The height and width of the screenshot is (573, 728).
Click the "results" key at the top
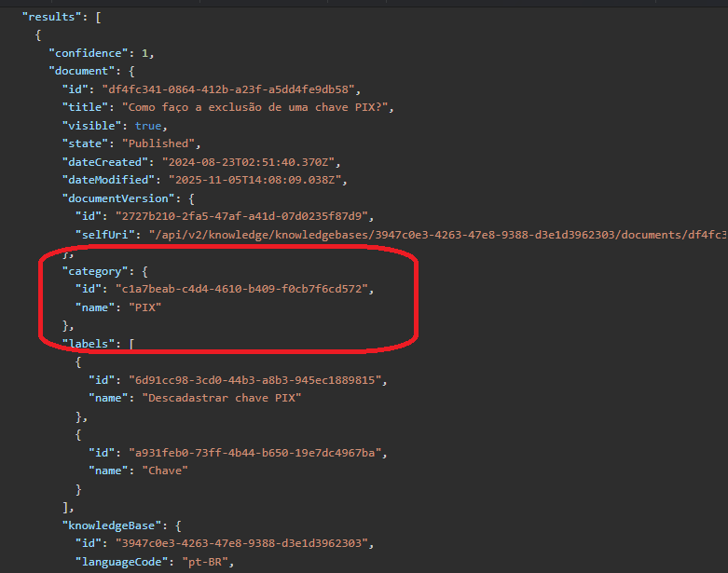coord(51,17)
